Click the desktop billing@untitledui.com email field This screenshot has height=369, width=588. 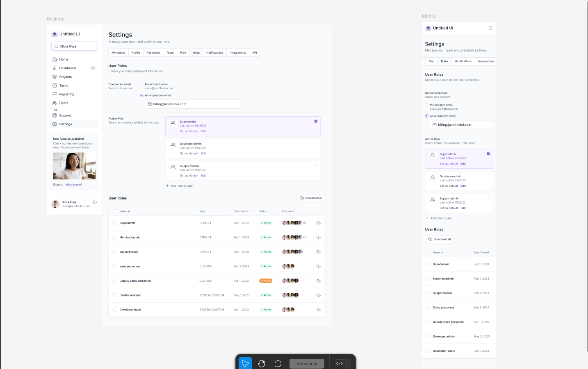pos(193,104)
